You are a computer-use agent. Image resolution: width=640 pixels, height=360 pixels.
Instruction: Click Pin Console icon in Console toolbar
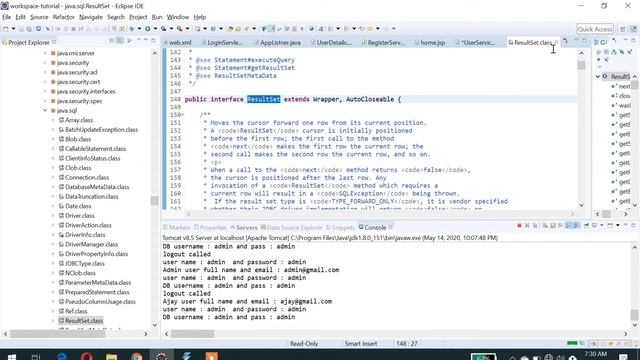click(587, 226)
